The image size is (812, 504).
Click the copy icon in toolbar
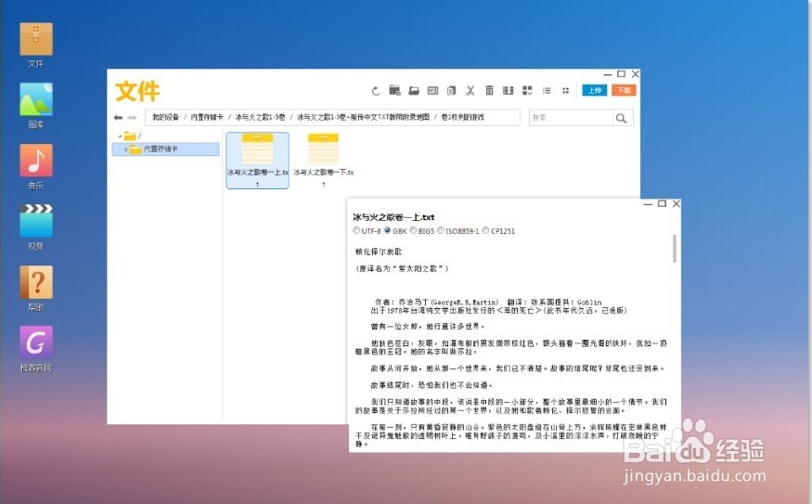[452, 91]
